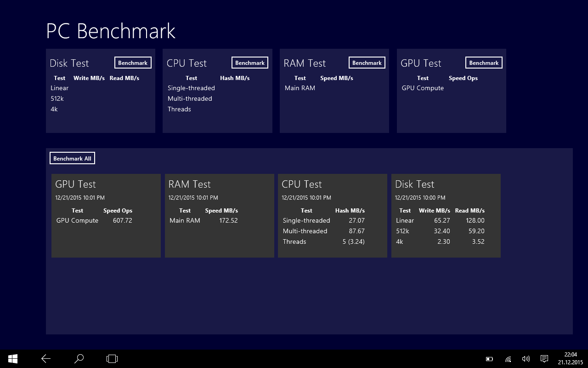This screenshot has height=368, width=588.
Task: Click Speed MB/s header in top RAM tile
Action: pos(337,78)
